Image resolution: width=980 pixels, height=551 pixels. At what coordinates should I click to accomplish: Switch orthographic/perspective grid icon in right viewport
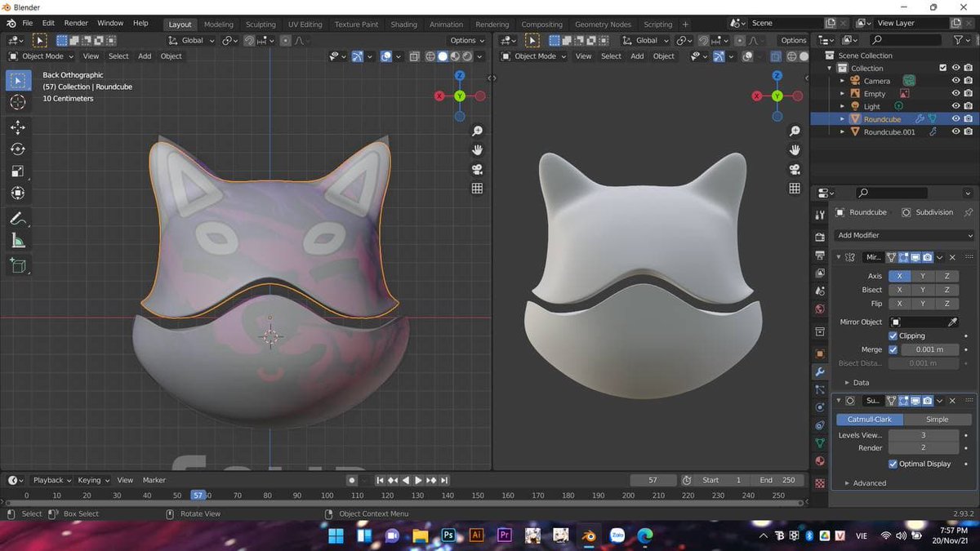[x=794, y=189]
